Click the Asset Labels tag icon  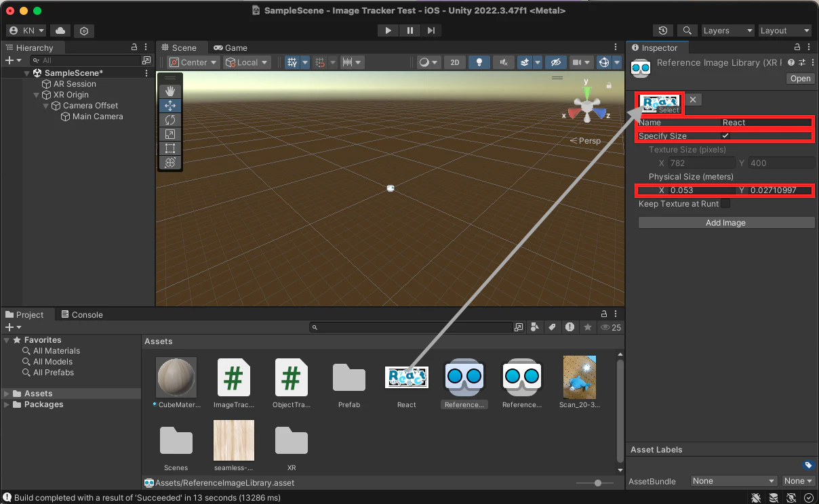click(807, 465)
